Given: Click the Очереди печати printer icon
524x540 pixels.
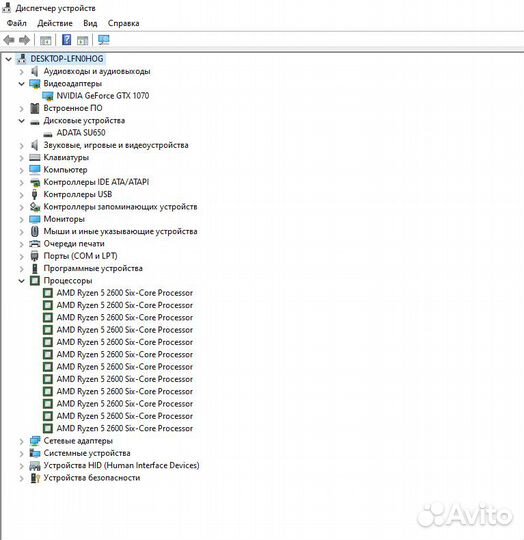Looking at the screenshot, I should pyautogui.click(x=35, y=243).
